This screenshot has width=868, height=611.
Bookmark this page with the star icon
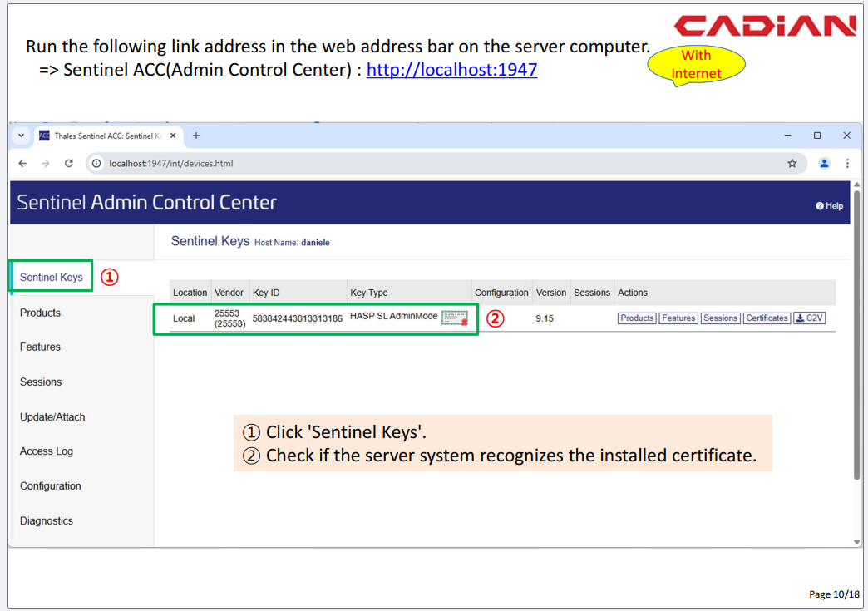click(792, 164)
